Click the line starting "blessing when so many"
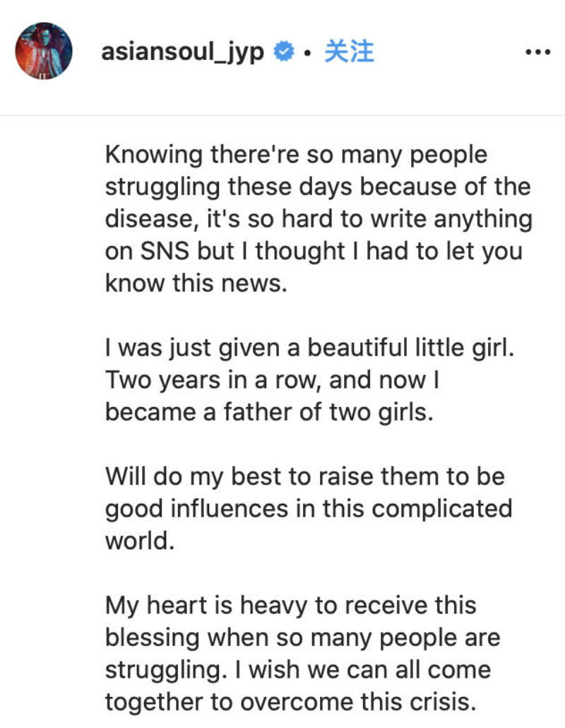The image size is (565, 728). tap(303, 638)
